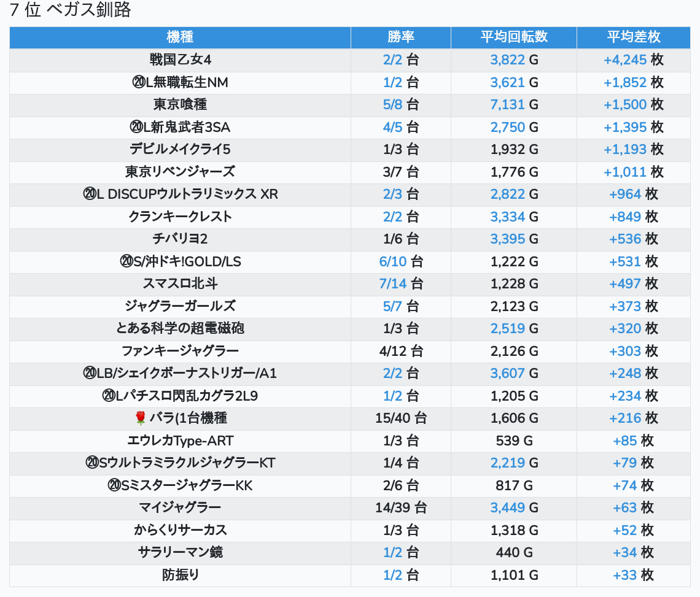700x597 pixels.
Task: Click the 平均回転数 column header
Action: click(514, 37)
